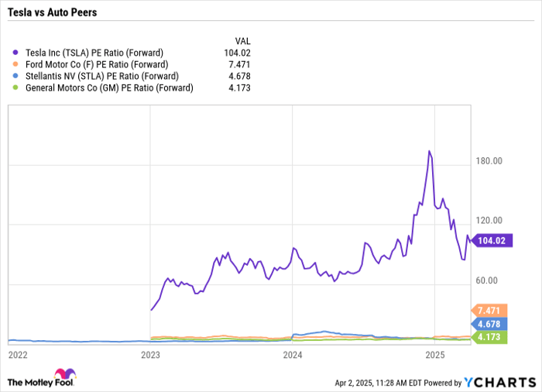Image resolution: width=542 pixels, height=392 pixels.
Task: Click the green 4.173 value tag
Action: coord(489,337)
